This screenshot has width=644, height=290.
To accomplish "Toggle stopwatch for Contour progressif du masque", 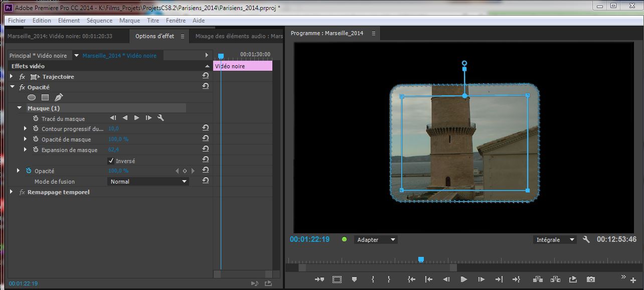I will tap(36, 129).
